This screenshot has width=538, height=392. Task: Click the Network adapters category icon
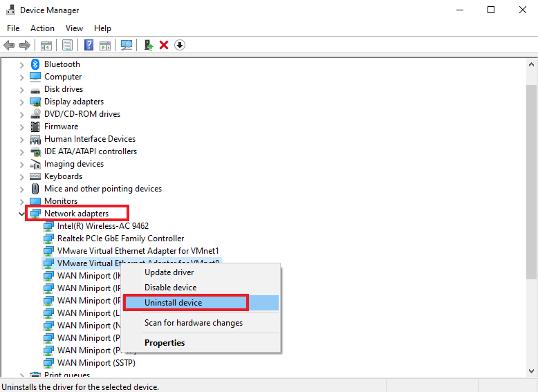(35, 214)
